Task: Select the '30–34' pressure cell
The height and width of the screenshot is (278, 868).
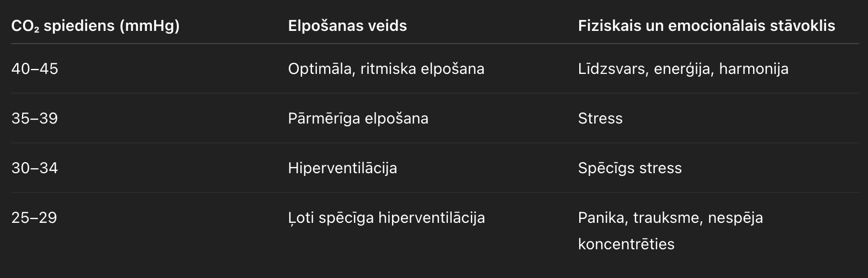Action: 34,168
